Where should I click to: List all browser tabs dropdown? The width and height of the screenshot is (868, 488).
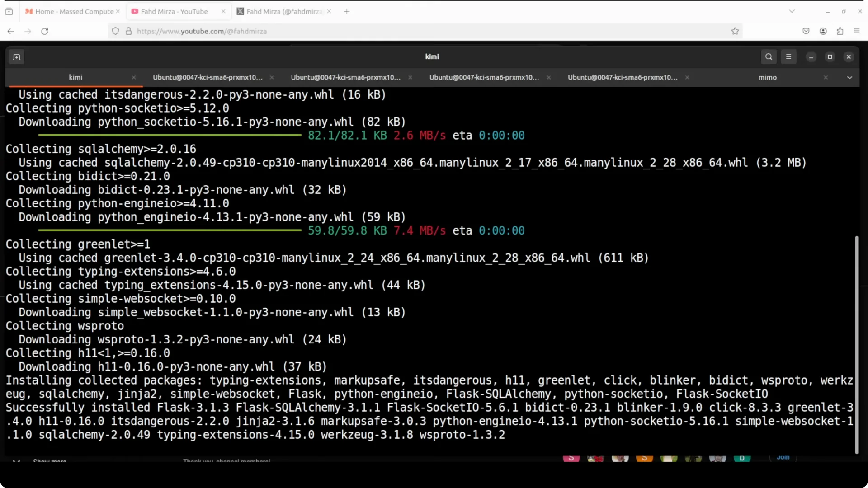click(x=792, y=12)
